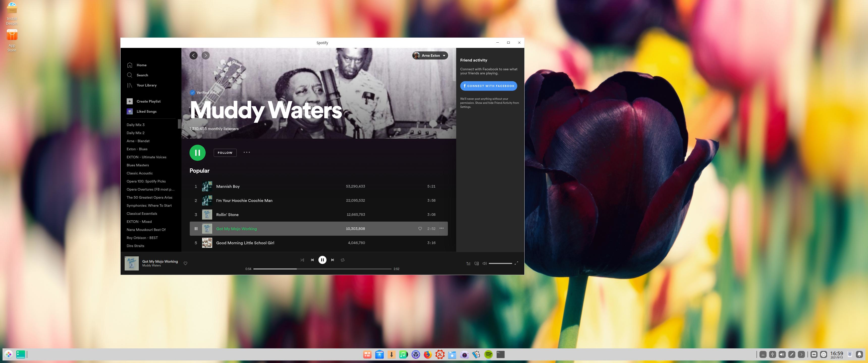Expand the tray with the chevron arrow
This screenshot has width=868, height=363.
pos(801,354)
